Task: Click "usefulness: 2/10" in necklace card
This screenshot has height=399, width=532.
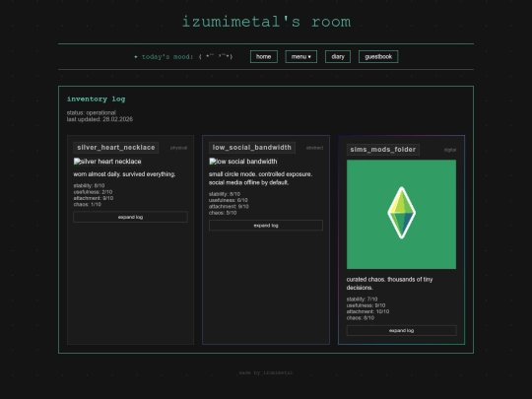Action: tap(93, 192)
